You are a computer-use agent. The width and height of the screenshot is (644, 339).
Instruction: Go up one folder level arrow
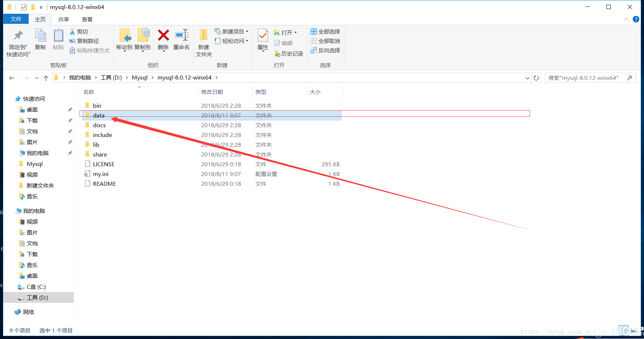click(x=46, y=78)
